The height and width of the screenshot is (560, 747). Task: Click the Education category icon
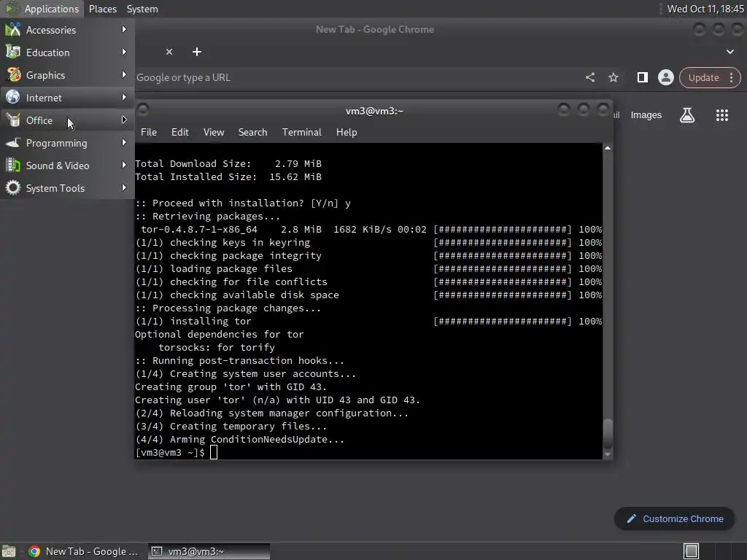(x=13, y=52)
